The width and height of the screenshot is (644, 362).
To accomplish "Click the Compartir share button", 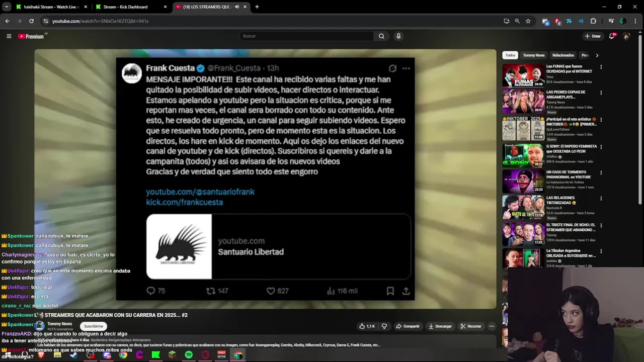I will coord(408,326).
